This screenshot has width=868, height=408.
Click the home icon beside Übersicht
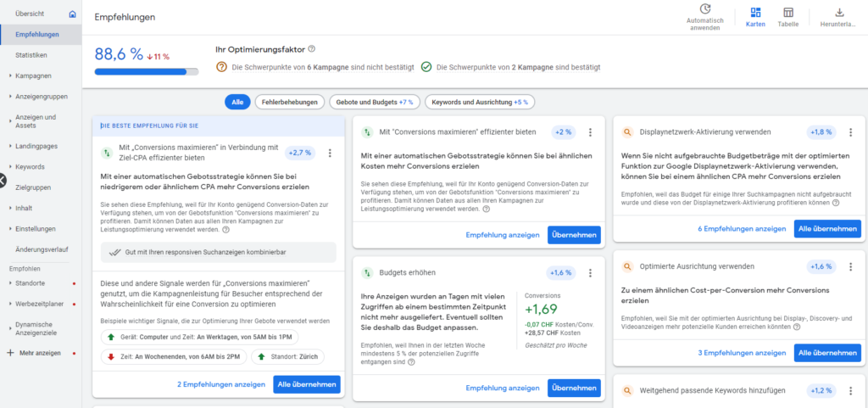click(73, 14)
